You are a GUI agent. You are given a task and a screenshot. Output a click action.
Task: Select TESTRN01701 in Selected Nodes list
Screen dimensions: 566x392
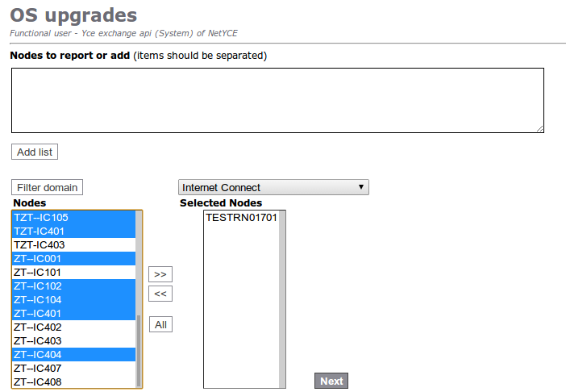click(240, 218)
